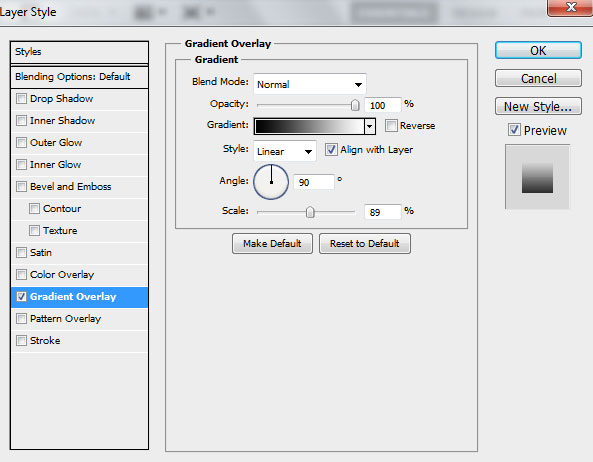Select Blending Options: Default

[79, 77]
